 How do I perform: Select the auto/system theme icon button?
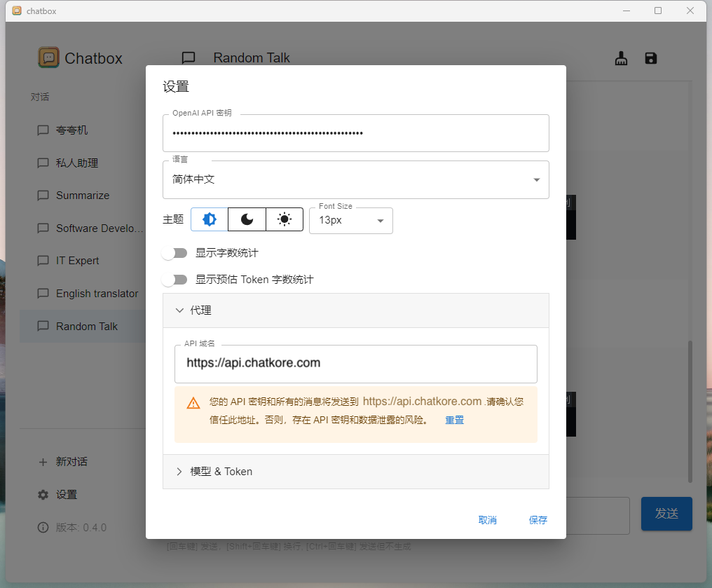point(210,219)
